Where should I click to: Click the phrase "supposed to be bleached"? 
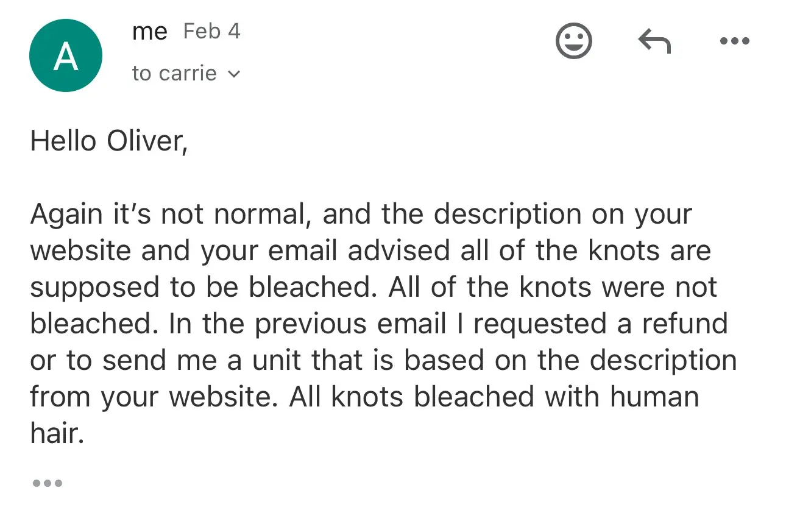pos(201,288)
